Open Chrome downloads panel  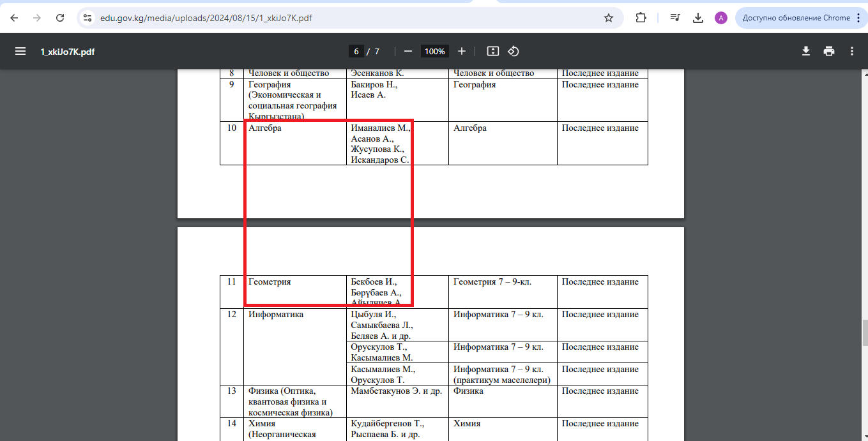click(x=698, y=18)
